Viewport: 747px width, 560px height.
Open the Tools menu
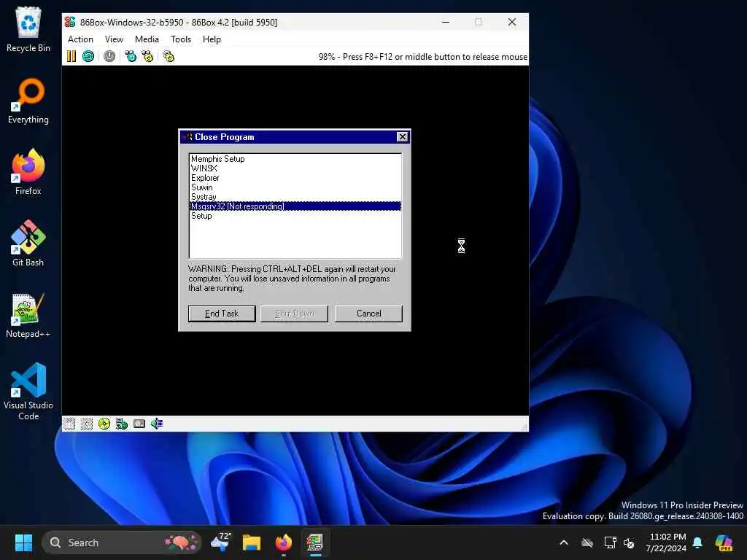(x=181, y=39)
